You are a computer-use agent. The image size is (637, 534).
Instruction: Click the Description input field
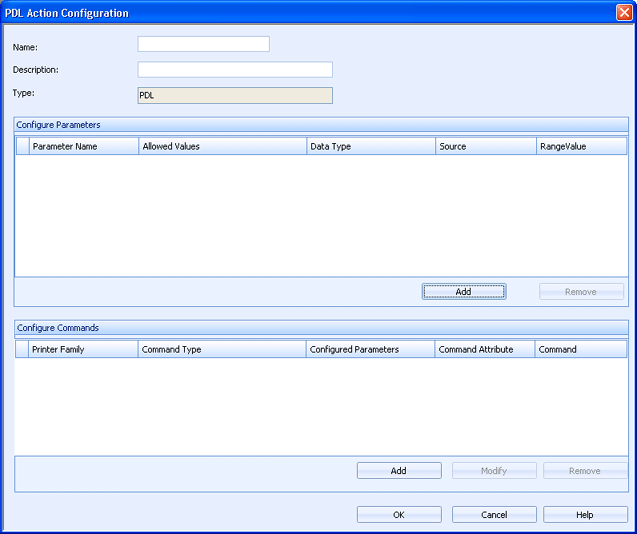(x=235, y=69)
